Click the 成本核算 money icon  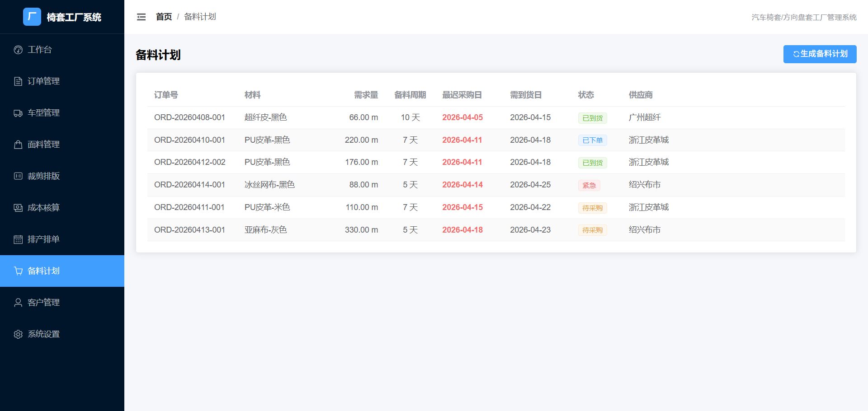coord(18,208)
